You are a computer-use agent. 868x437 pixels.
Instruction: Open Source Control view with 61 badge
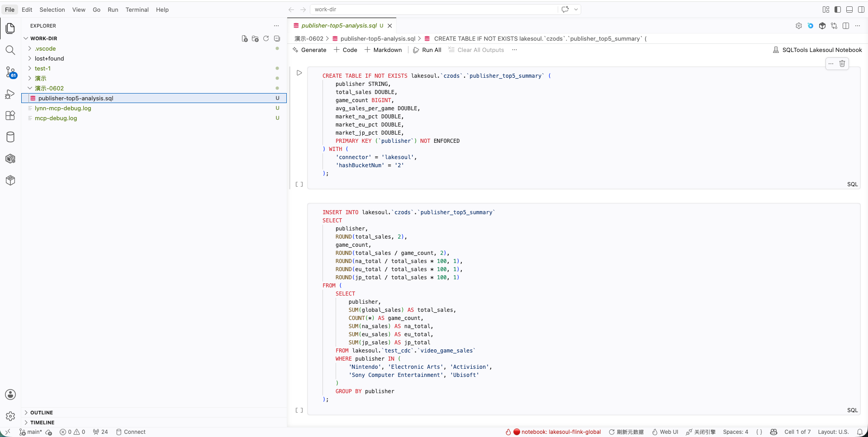(x=10, y=72)
